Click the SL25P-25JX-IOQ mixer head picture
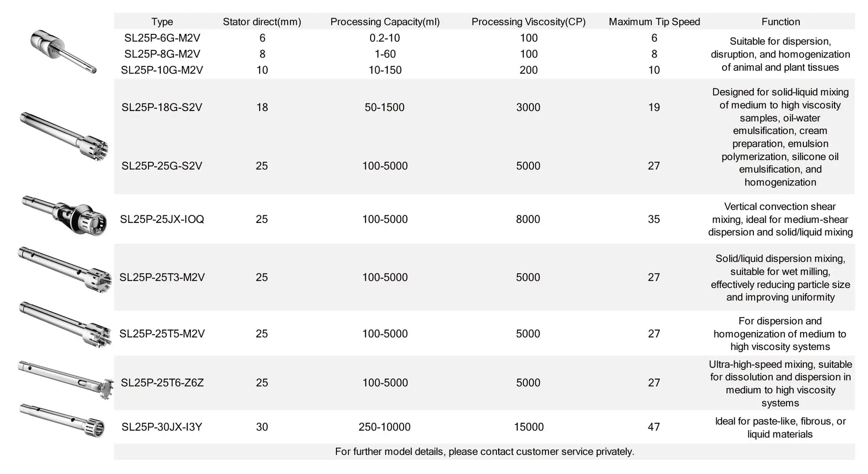This screenshot has height=474, width=868. 66,216
